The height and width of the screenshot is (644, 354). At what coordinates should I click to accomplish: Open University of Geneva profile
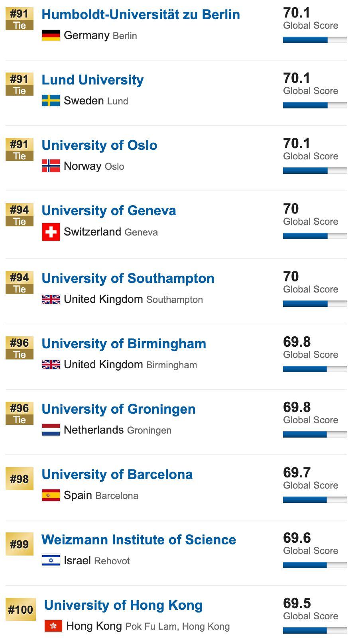pos(108,211)
